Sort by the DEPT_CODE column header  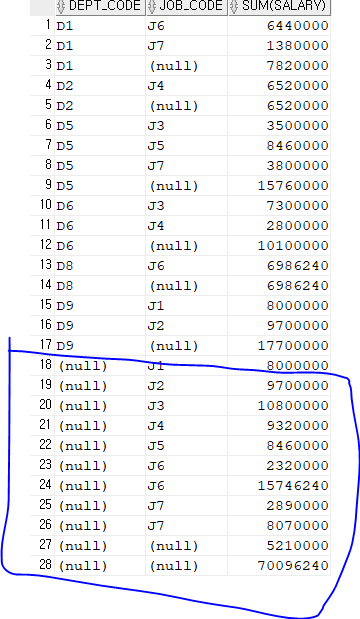point(100,6)
